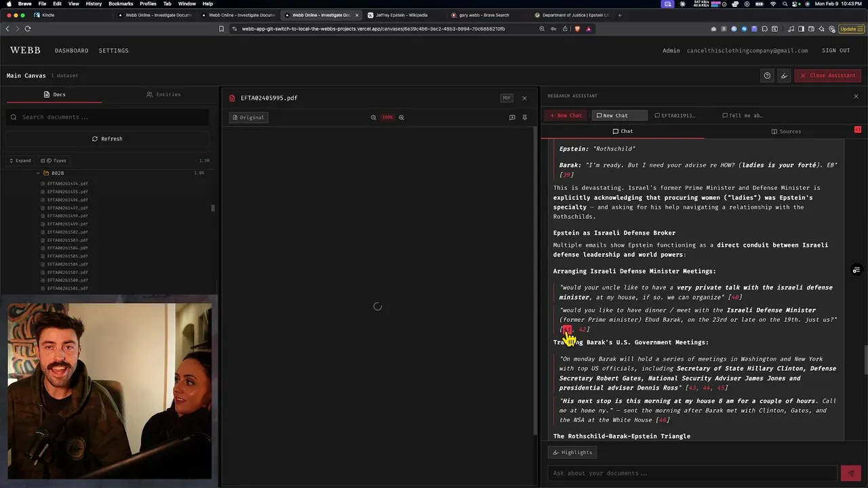Click the chat panel scrollbar thumb
Image resolution: width=868 pixels, height=488 pixels.
865,360
